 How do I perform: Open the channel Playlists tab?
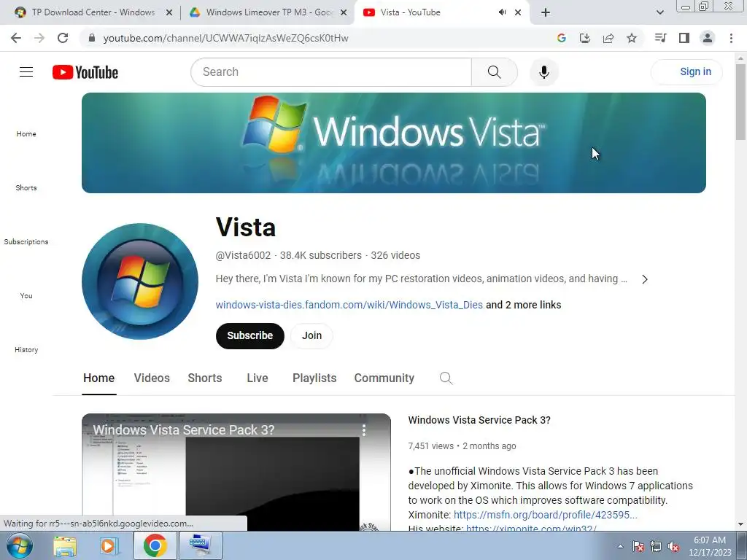click(314, 378)
